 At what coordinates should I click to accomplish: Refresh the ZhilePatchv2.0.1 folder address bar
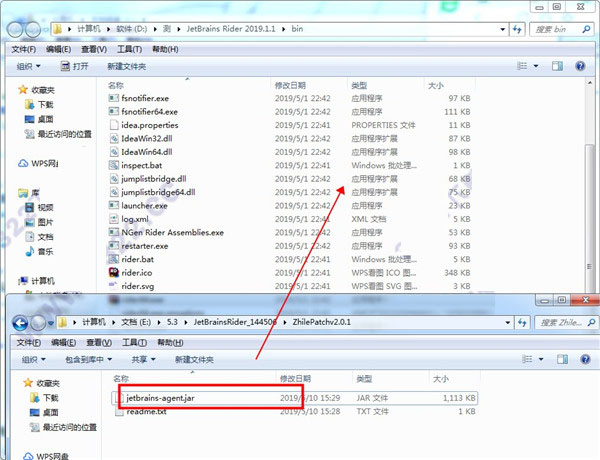522,323
